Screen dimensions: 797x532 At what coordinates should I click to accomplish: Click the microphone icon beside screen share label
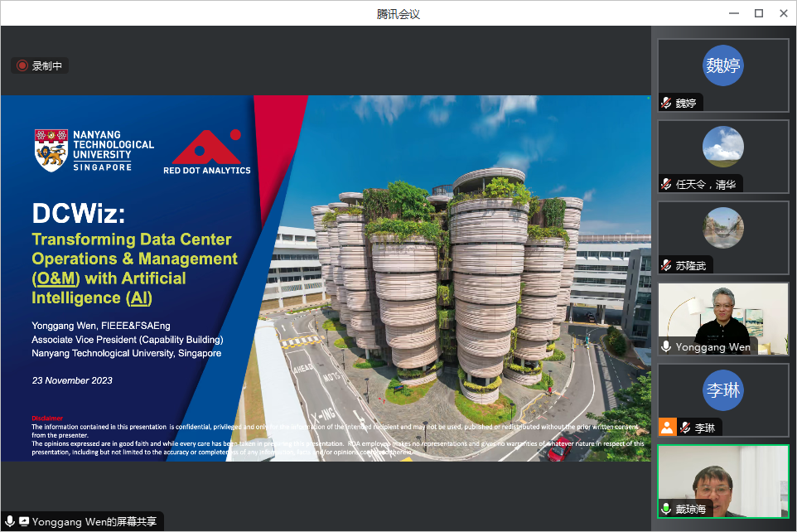tap(9, 521)
